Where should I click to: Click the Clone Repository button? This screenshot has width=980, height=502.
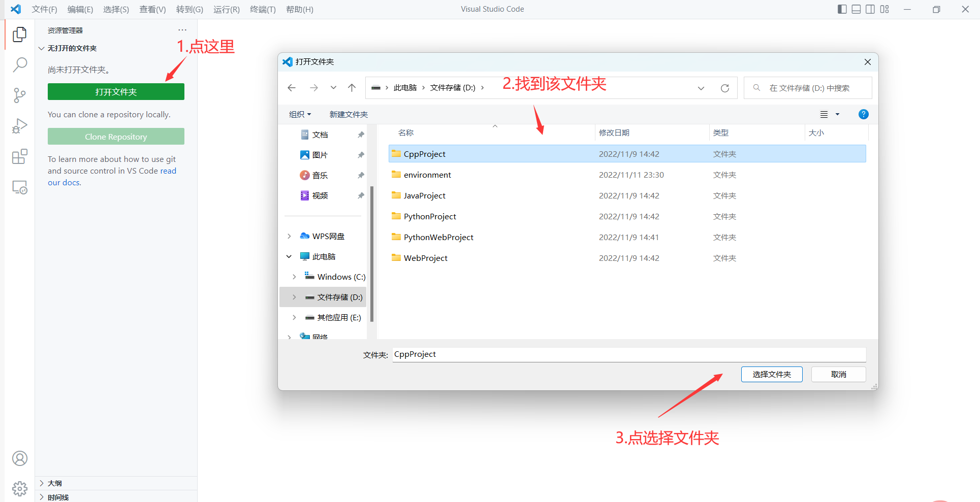(116, 137)
